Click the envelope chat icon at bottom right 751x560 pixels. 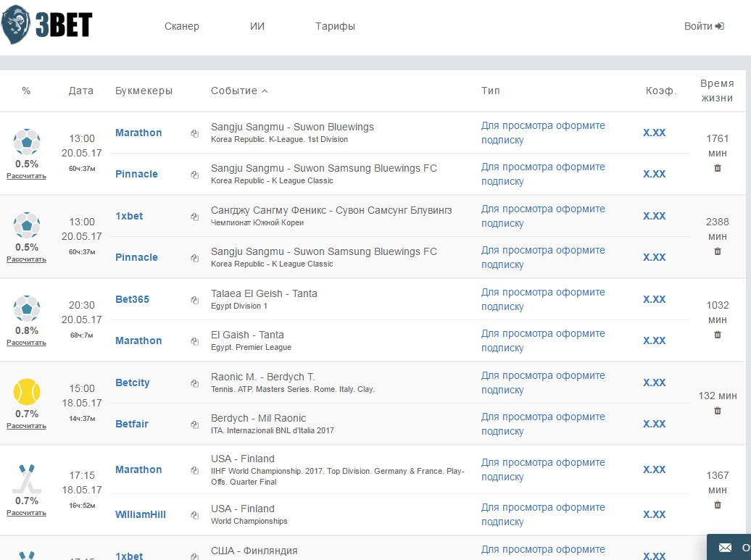click(725, 548)
